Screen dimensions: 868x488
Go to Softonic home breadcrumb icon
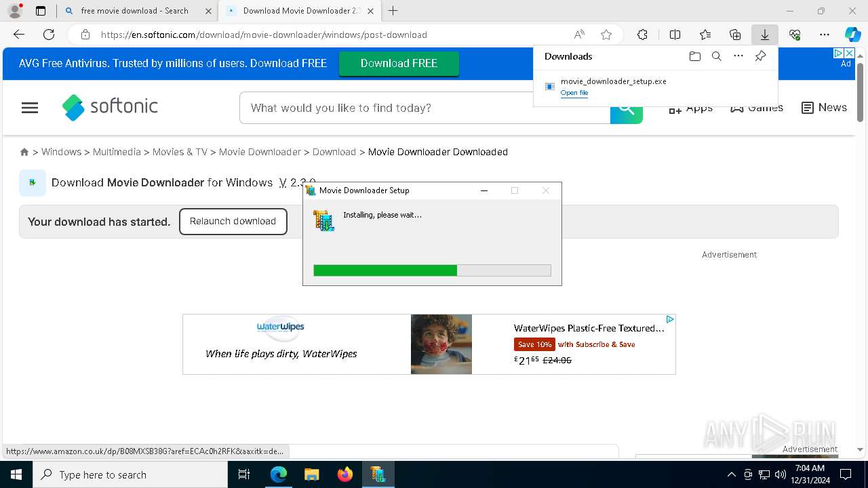pyautogui.click(x=24, y=152)
